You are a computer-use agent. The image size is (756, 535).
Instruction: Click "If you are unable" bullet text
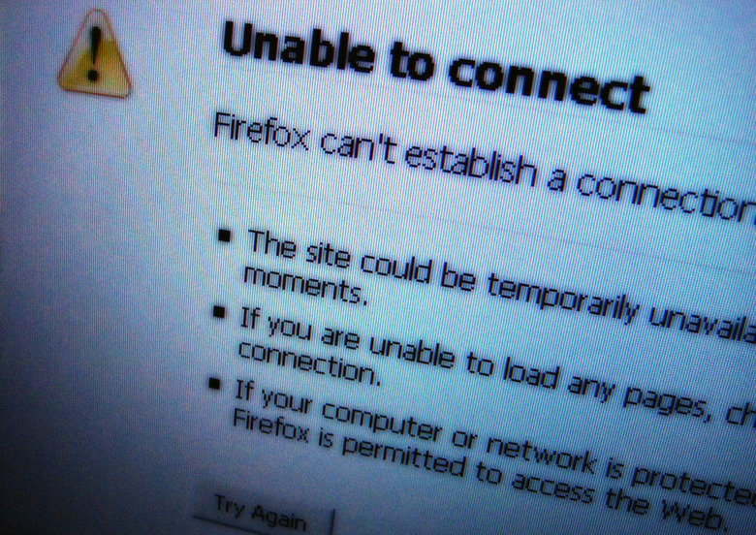tap(347, 337)
